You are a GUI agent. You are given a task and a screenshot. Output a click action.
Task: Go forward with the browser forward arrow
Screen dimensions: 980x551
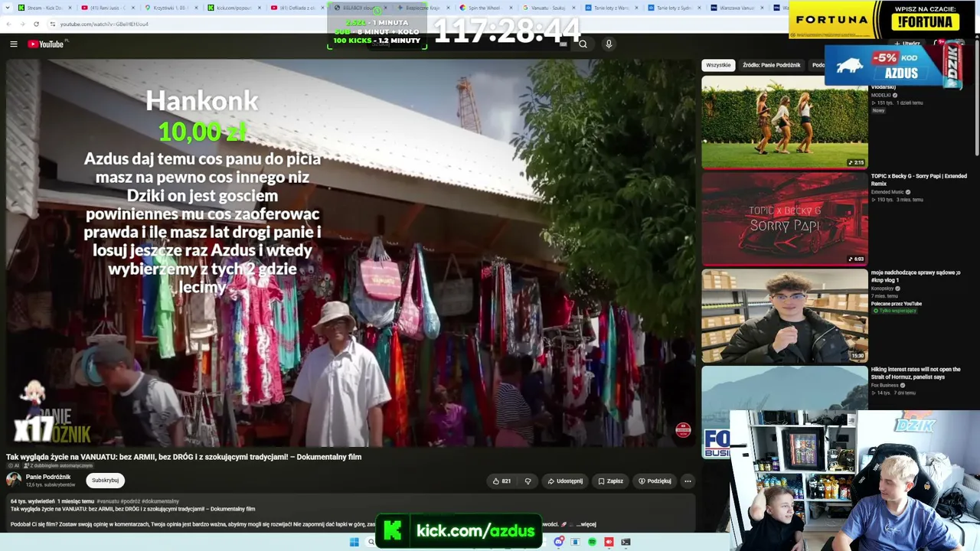(x=22, y=24)
